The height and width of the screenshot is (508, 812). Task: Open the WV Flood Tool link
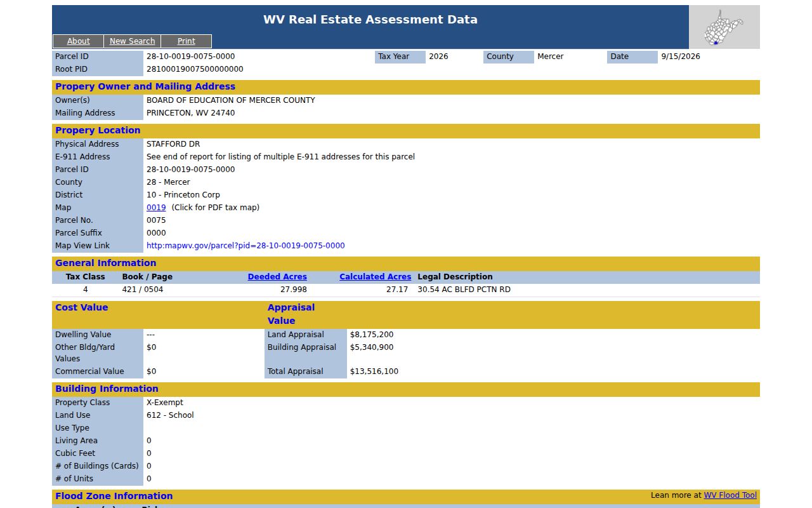click(x=730, y=495)
